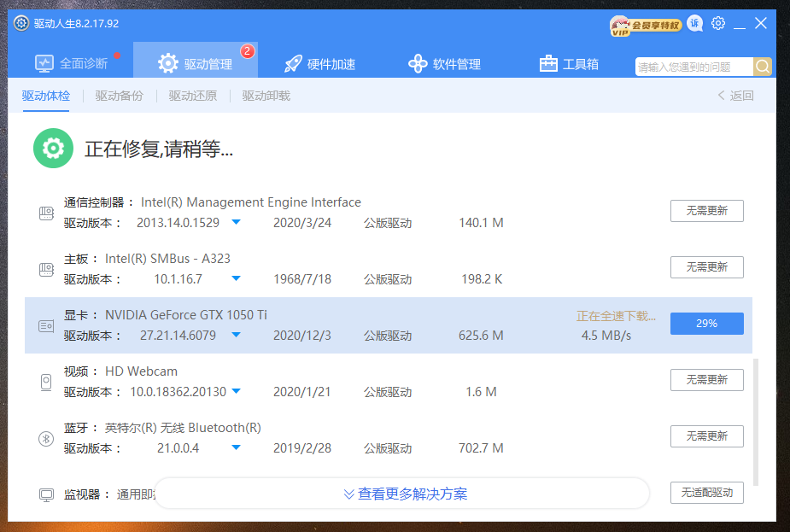The width and height of the screenshot is (790, 532).
Task: Click 英特尔(R) 无线 Bluetooth(R) name
Action: click(x=183, y=428)
